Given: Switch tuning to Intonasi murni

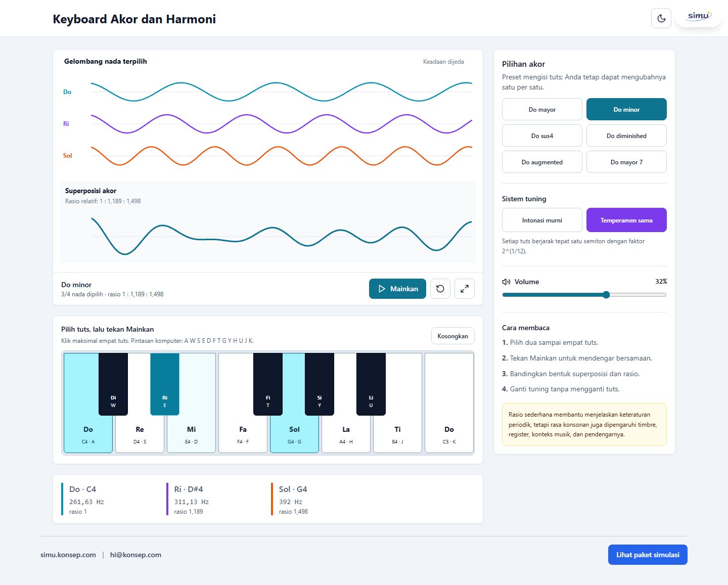Looking at the screenshot, I should pyautogui.click(x=542, y=220).
